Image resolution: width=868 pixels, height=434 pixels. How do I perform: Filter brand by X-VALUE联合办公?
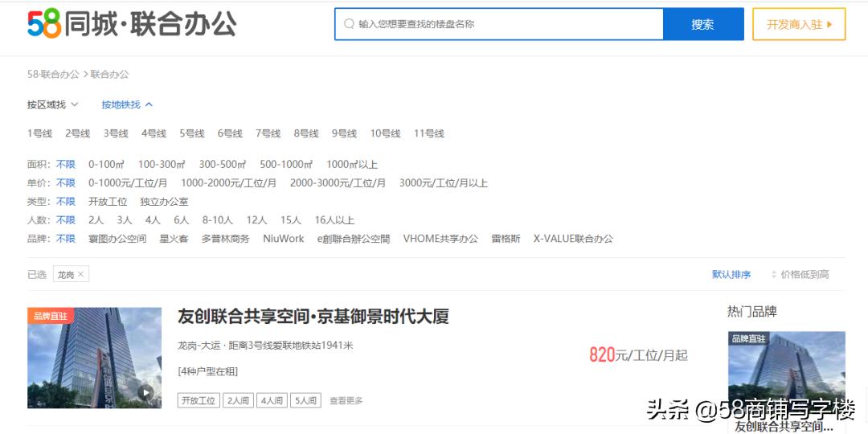pos(574,240)
